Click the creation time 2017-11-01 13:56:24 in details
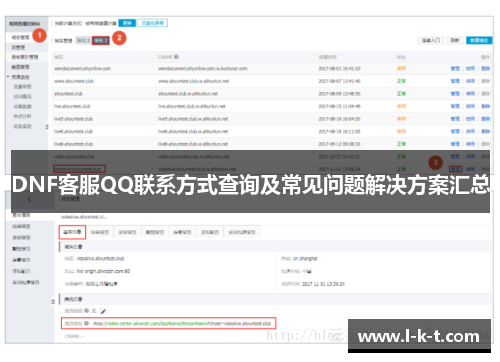The width and height of the screenshot is (500, 362). [323, 284]
